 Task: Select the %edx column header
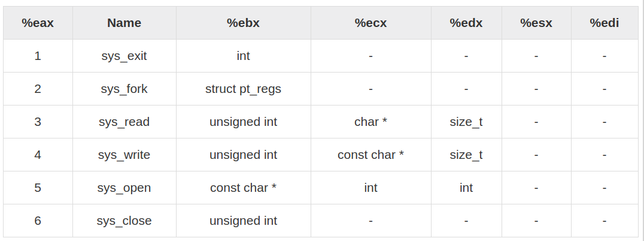[466, 23]
